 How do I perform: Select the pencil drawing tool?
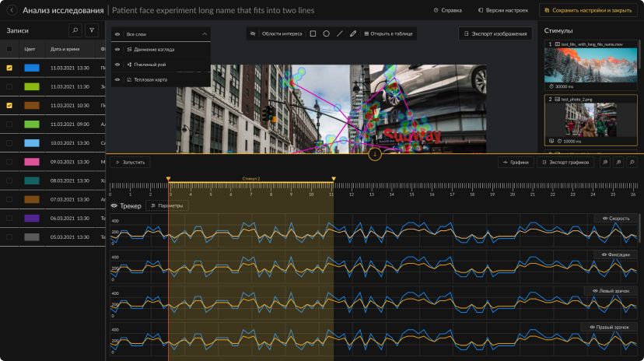pos(352,34)
